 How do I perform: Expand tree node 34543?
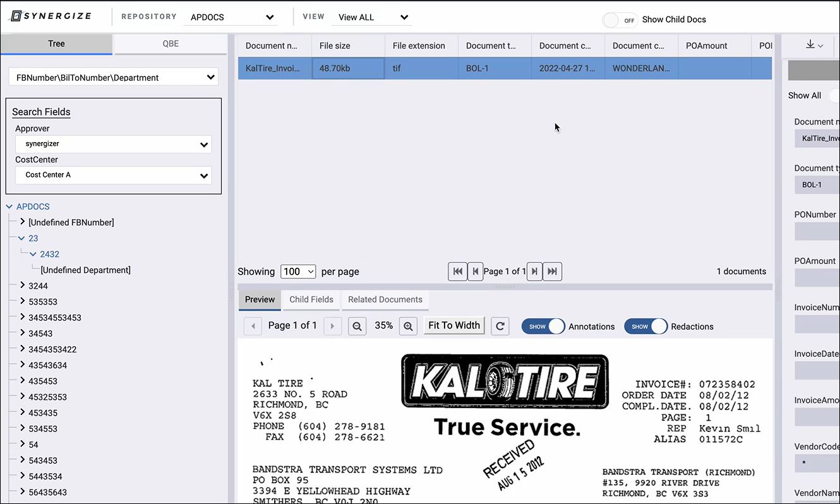click(x=22, y=332)
